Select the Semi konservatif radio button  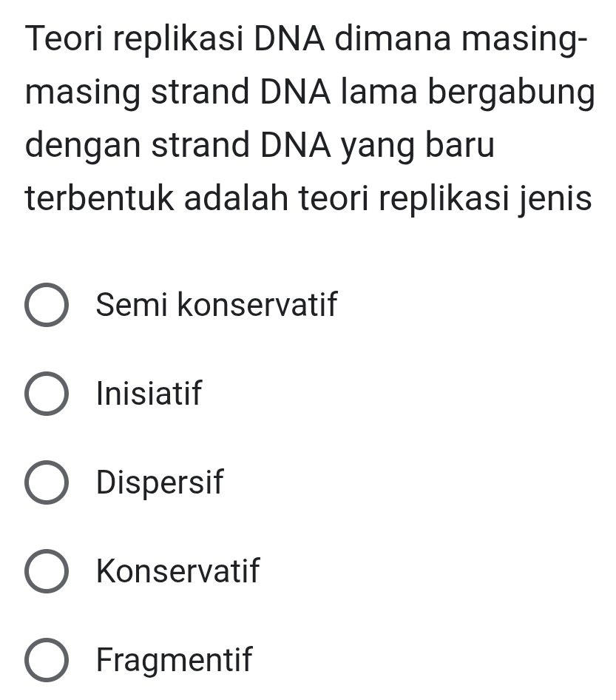pos(47,305)
